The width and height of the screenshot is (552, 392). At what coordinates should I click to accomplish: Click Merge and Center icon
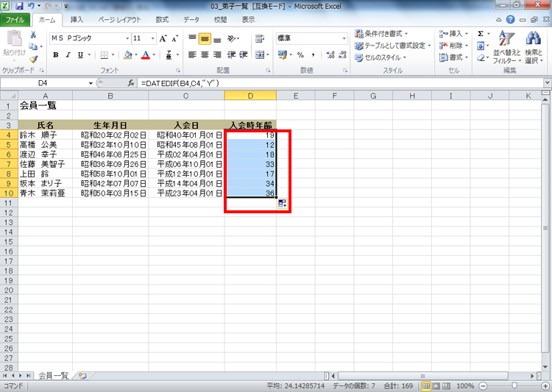tap(260, 55)
